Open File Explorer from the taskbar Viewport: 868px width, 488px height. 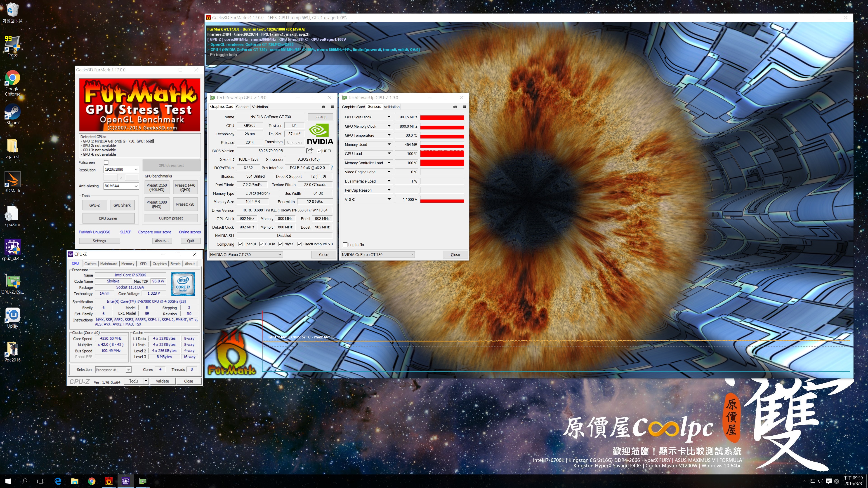coord(75,481)
